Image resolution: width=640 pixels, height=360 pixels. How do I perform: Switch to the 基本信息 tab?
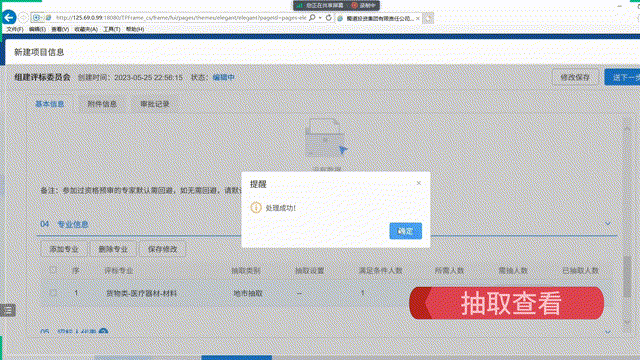50,104
